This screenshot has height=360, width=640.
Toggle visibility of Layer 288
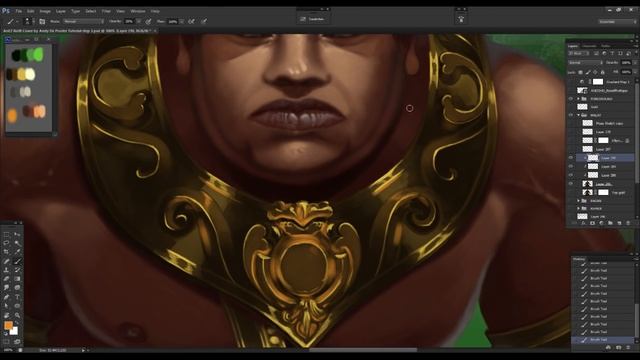tap(571, 175)
